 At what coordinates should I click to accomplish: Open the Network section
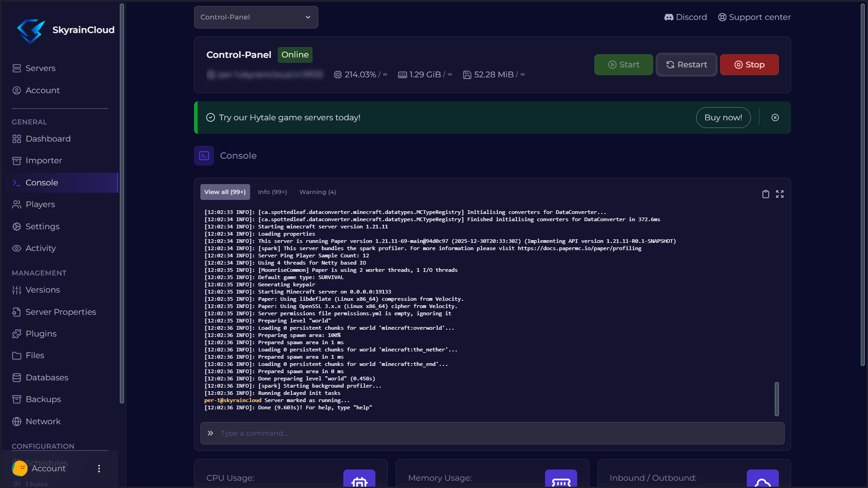[x=43, y=421]
